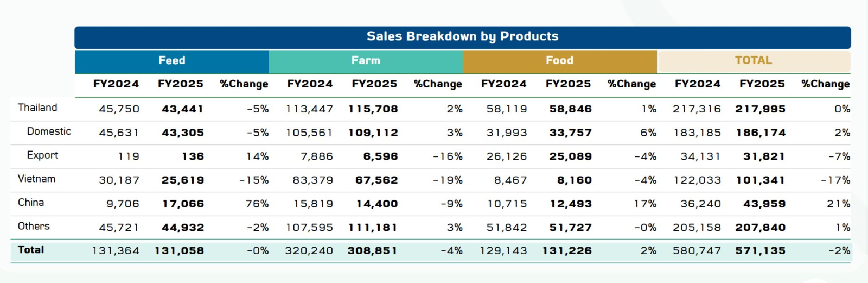This screenshot has height=283, width=868.
Task: Click the Domestic row label
Action: pyautogui.click(x=49, y=131)
